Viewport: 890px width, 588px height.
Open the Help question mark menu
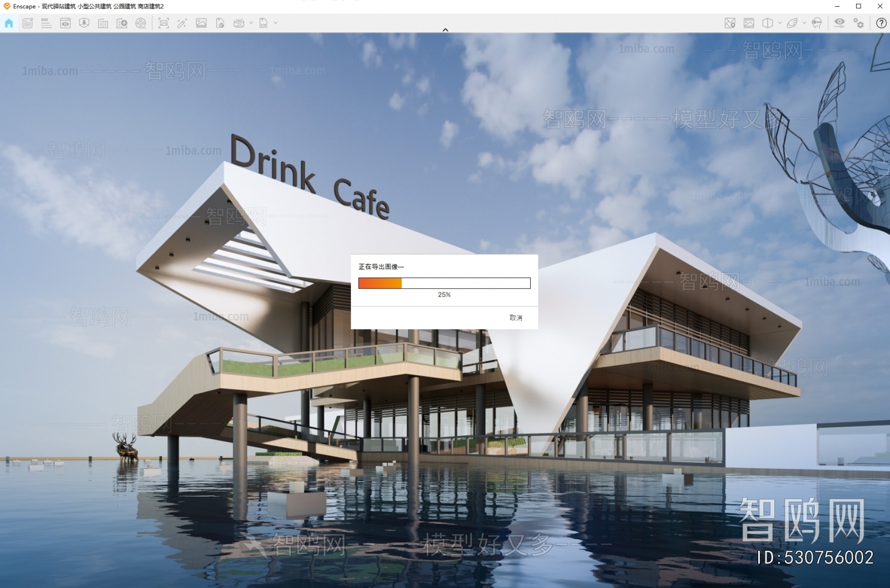[x=882, y=23]
